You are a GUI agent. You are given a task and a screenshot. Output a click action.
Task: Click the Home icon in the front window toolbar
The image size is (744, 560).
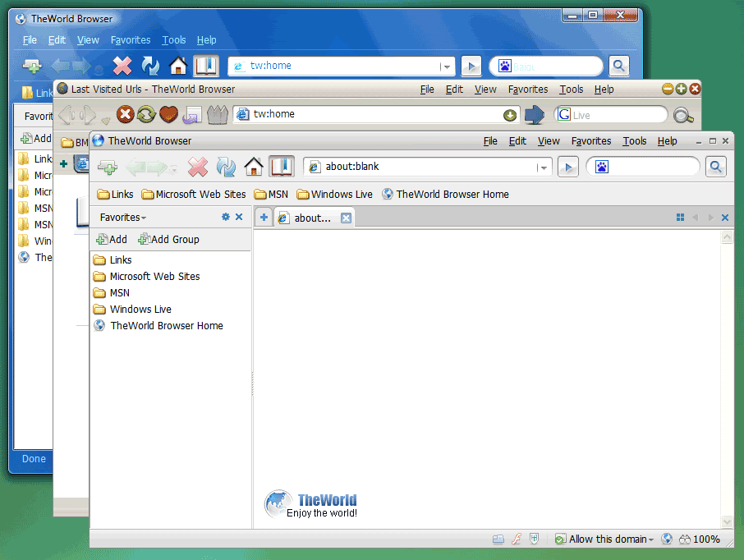point(254,168)
